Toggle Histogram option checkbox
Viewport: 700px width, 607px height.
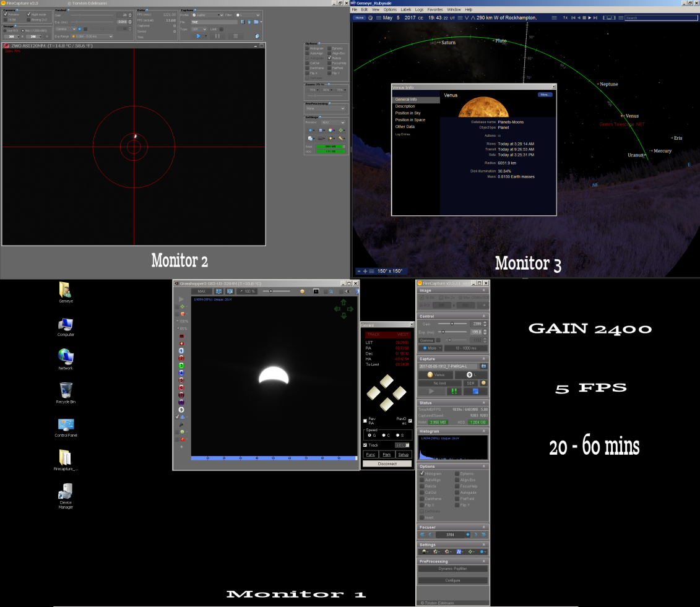[422, 473]
